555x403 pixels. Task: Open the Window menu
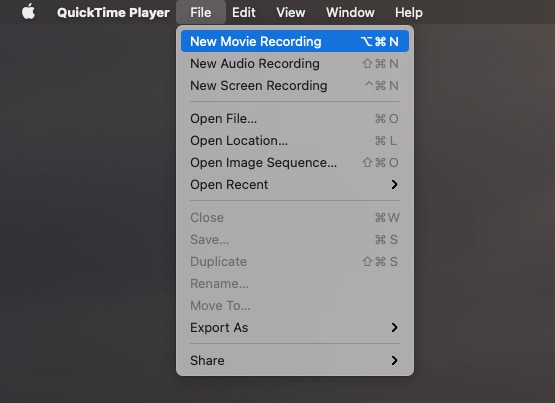350,12
